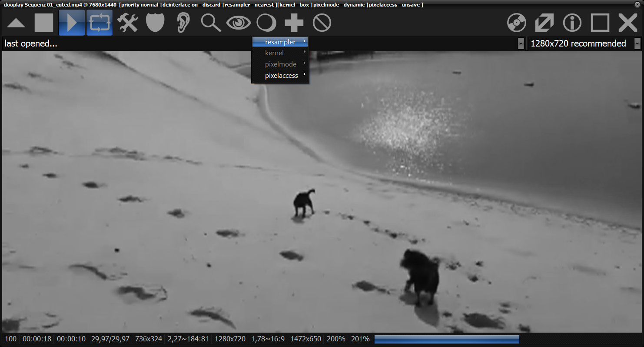Expand the last opened files dropdown
The image size is (644, 347).
click(521, 43)
